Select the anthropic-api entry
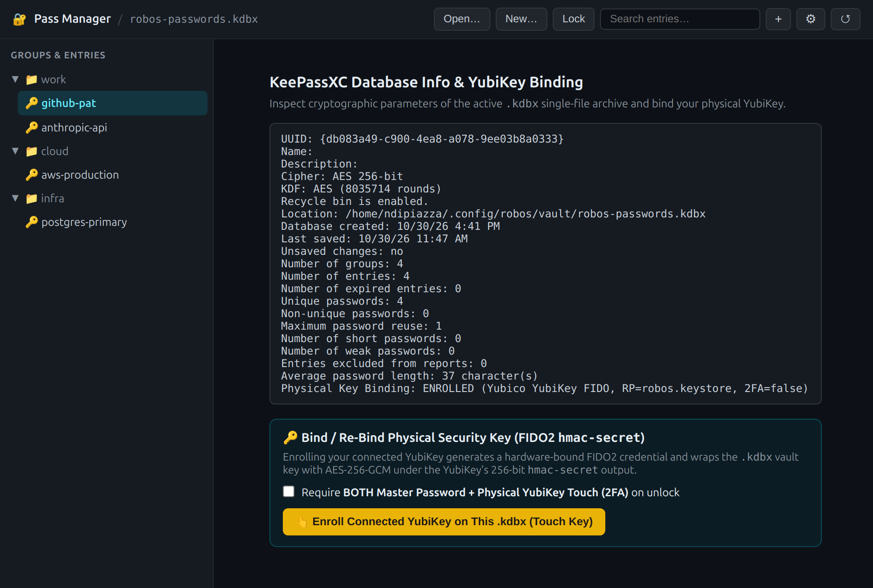 (113, 128)
